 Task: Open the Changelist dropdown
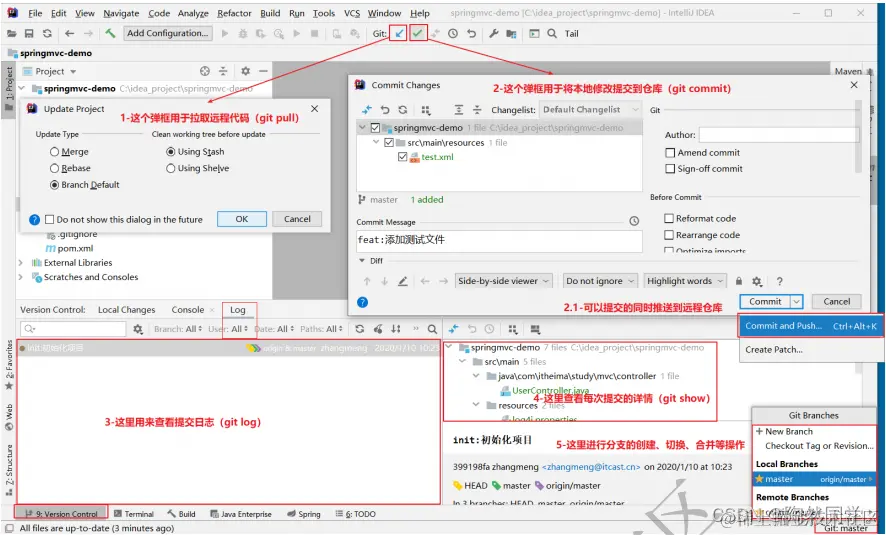590,110
